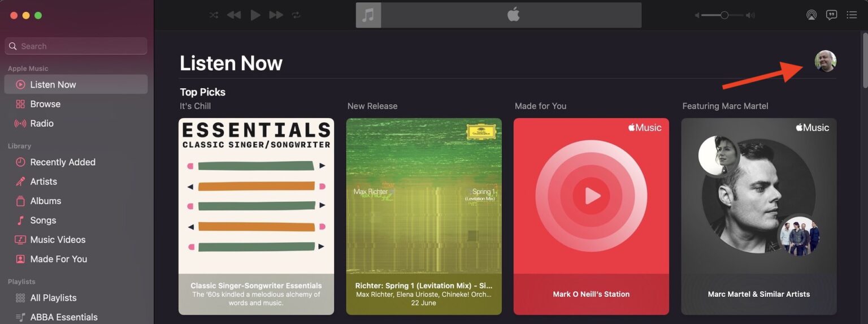Click the ABBA Essentials playlist icon

click(20, 317)
